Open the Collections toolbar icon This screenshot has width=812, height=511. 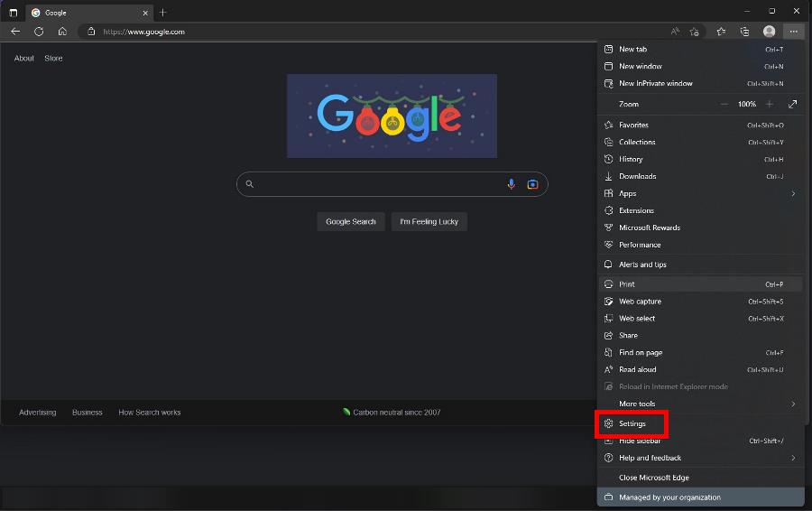tap(744, 32)
